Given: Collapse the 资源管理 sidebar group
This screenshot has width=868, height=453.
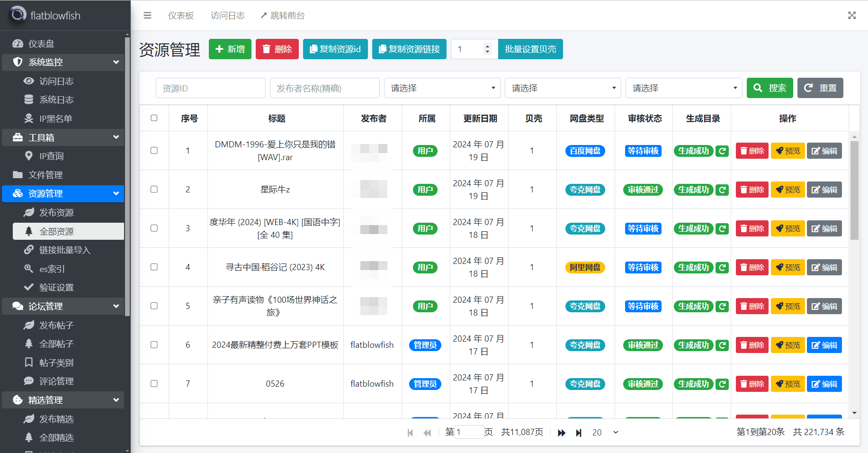Looking at the screenshot, I should 63,193.
